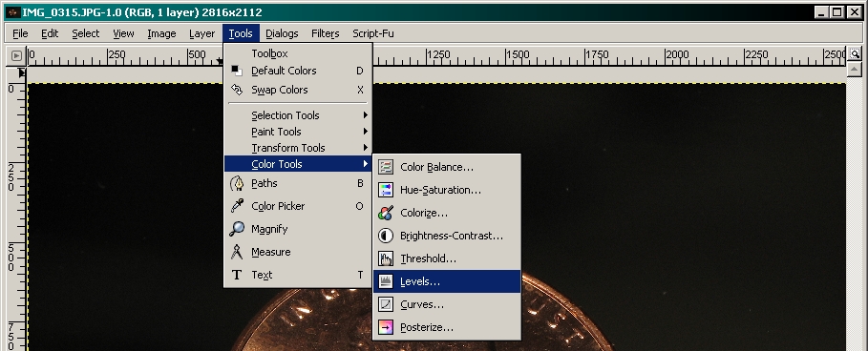
Task: Click the Default Colors black-white icon
Action: pos(237,71)
